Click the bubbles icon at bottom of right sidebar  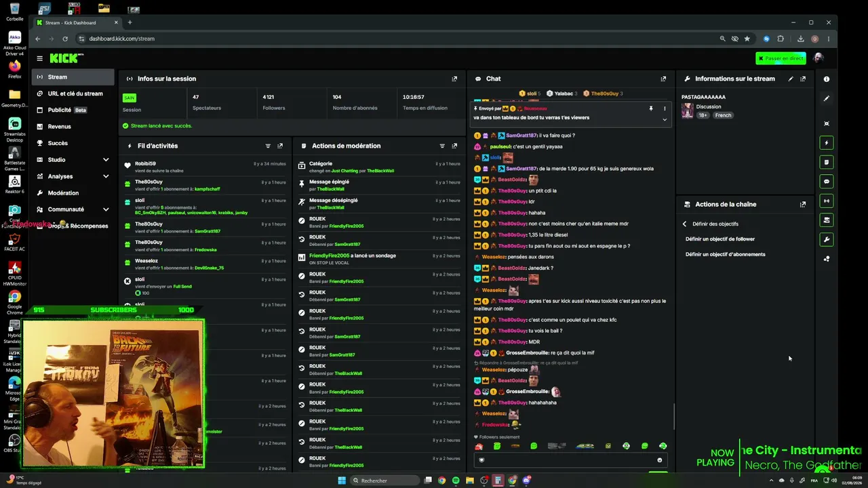827,259
